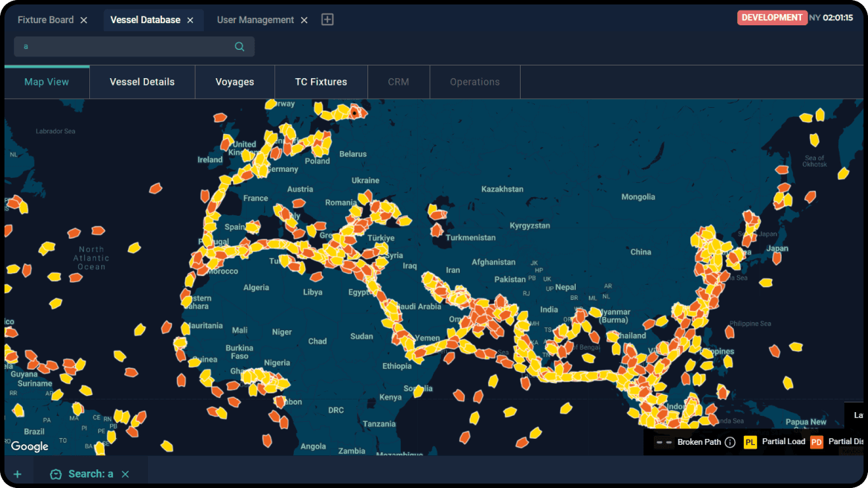Viewport: 868px width, 488px height.
Task: Switch to the User Management tab
Action: pyautogui.click(x=255, y=20)
